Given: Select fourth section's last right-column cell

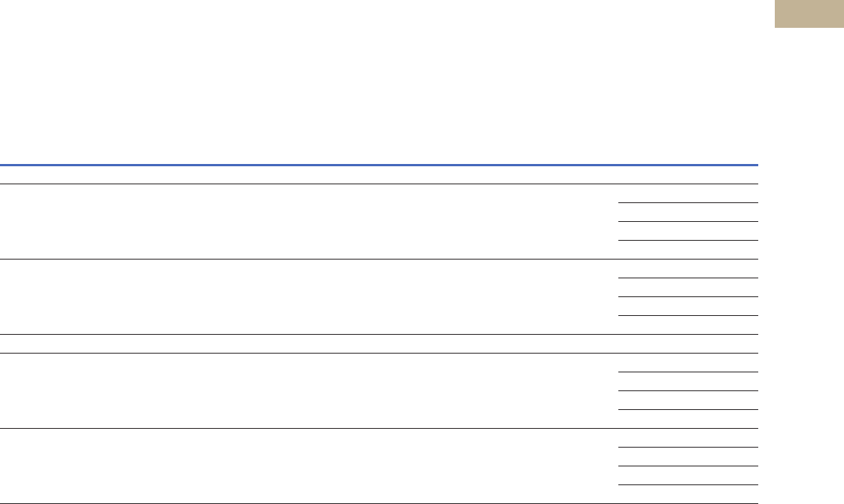Looking at the screenshot, I should click(688, 494).
